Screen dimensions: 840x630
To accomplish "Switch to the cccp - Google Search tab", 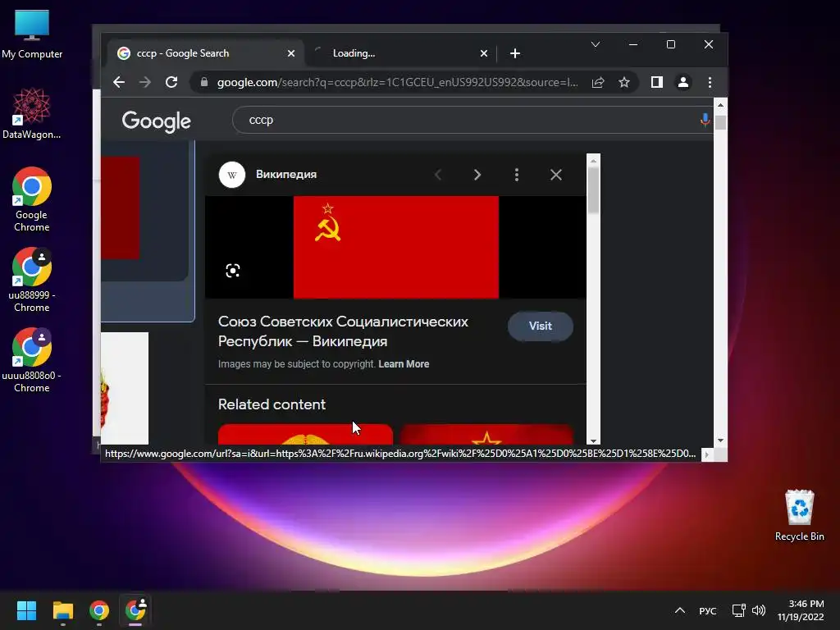I will coord(206,53).
